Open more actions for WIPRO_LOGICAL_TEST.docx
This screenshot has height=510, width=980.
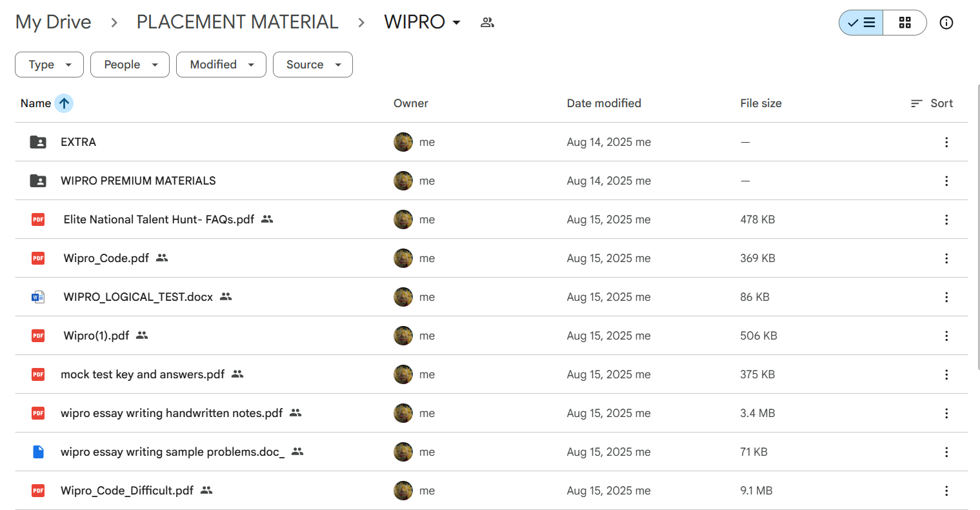tap(946, 297)
